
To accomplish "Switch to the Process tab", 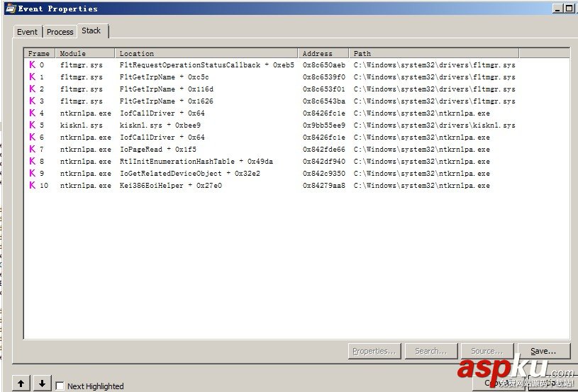I will click(60, 32).
